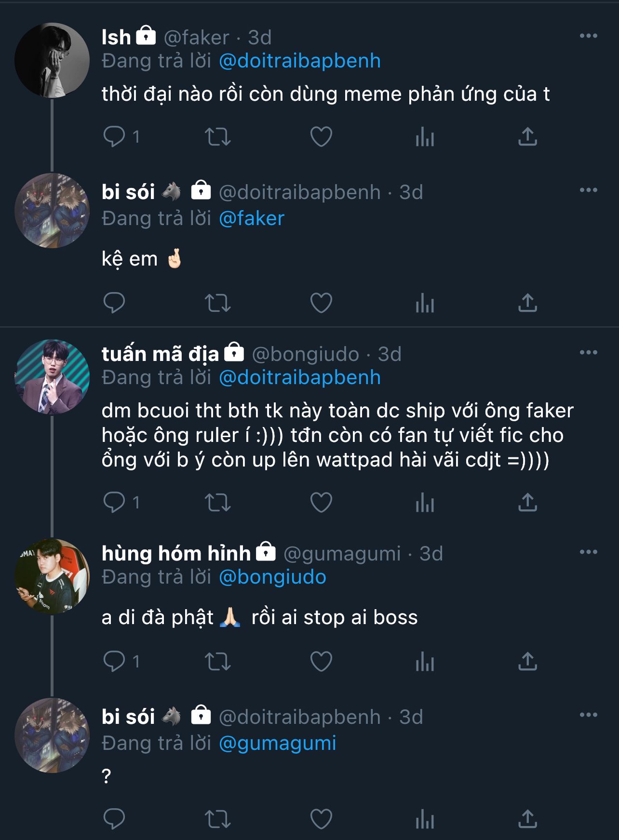Open the @bongiudo reply mention link
The width and height of the screenshot is (619, 840).
tap(272, 577)
